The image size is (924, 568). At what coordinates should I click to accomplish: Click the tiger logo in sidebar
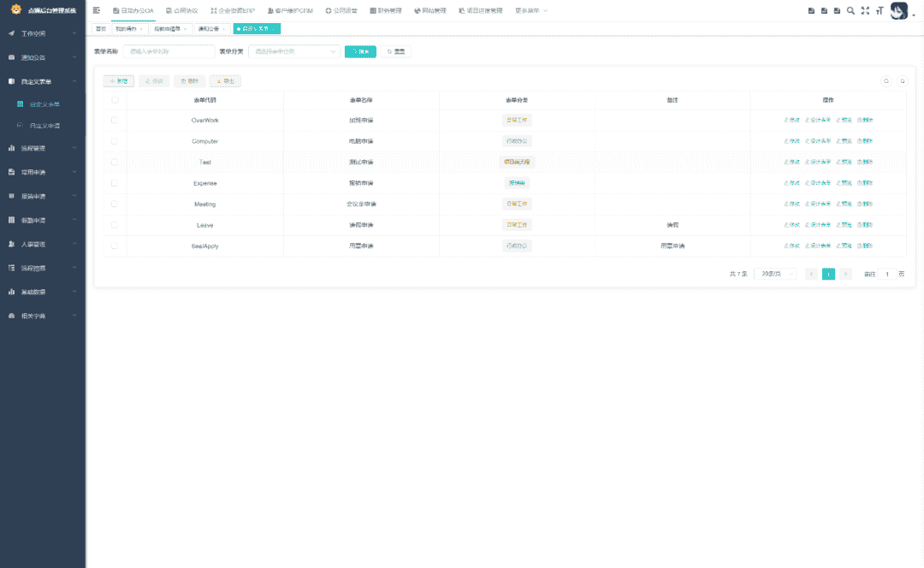click(x=15, y=10)
